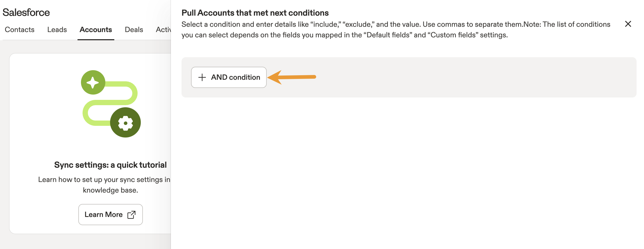Select the Accounts tab
Image resolution: width=644 pixels, height=249 pixels.
[x=96, y=30]
